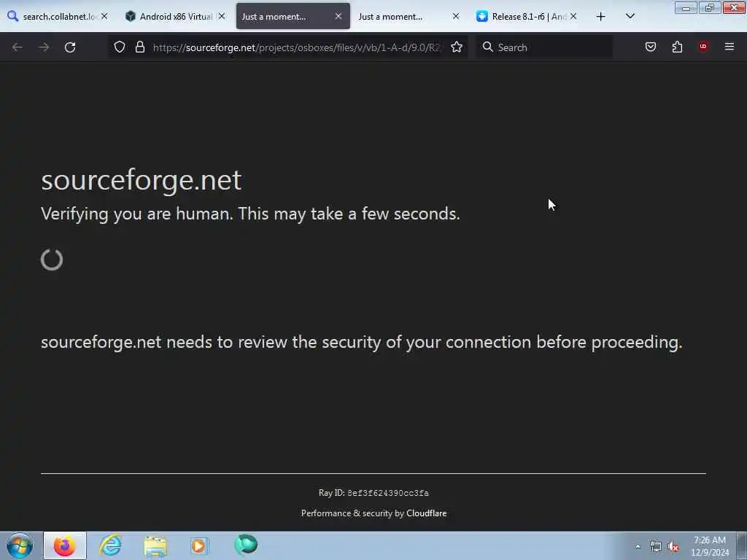Open uBlock Origin extension
This screenshot has width=747, height=560.
point(703,47)
